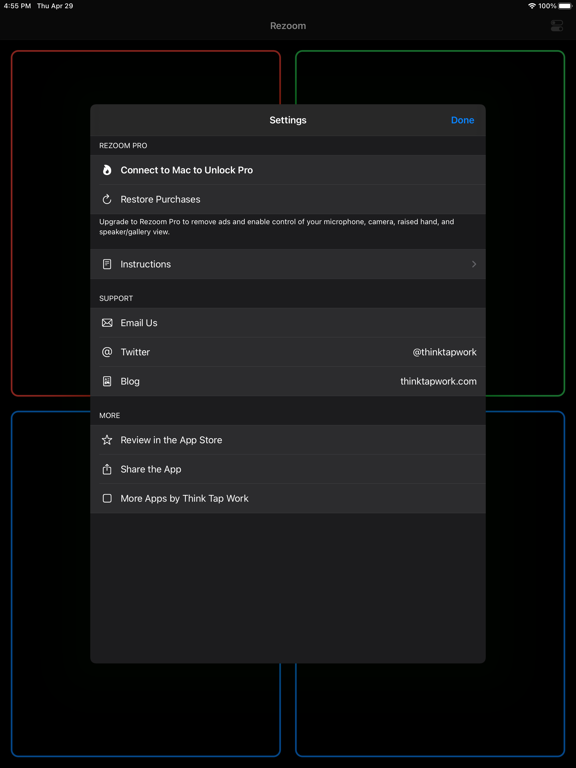Tap the share icon beside Share the App

pyautogui.click(x=107, y=469)
